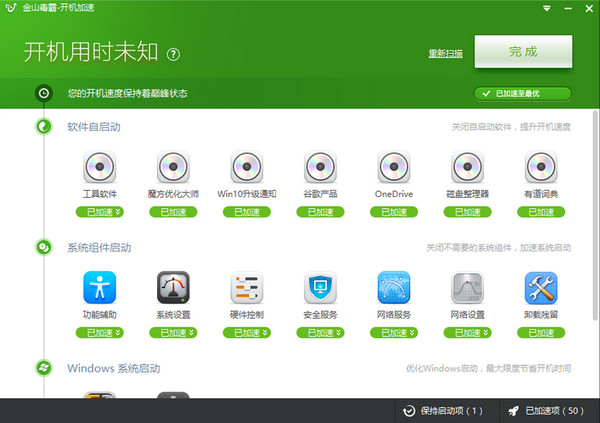
Task: Click the 网络服务 blue icon
Action: coord(394,287)
